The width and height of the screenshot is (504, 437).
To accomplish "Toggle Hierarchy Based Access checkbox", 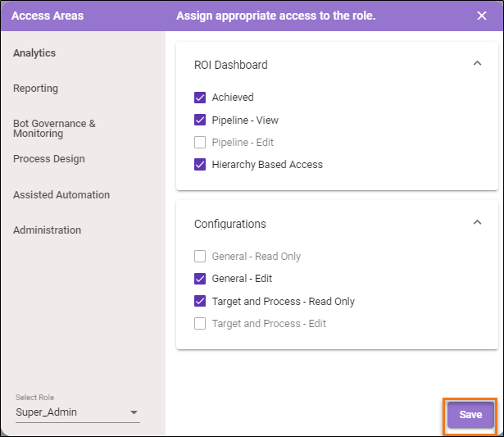I will coord(200,164).
